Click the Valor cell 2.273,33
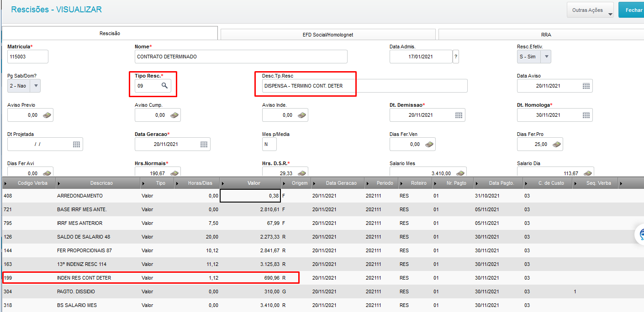644x312 pixels. click(x=250, y=237)
